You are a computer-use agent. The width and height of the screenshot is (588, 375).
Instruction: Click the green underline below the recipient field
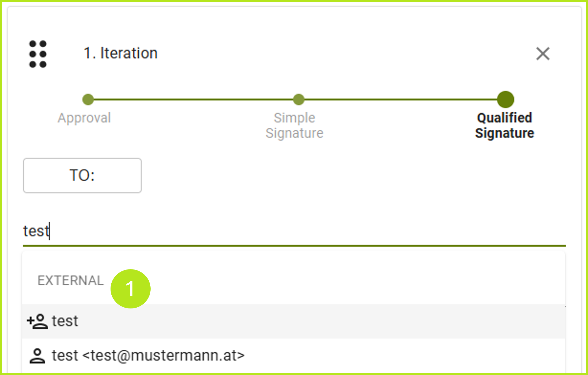[294, 246]
